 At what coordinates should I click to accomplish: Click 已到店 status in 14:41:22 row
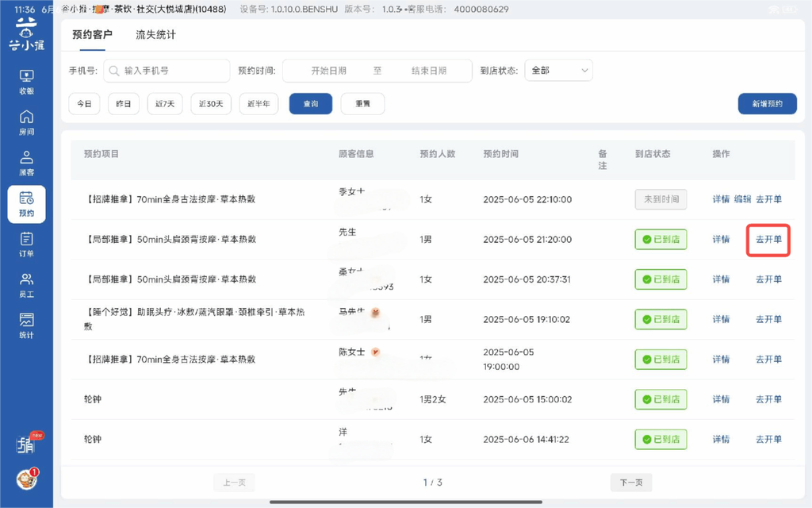coord(661,439)
